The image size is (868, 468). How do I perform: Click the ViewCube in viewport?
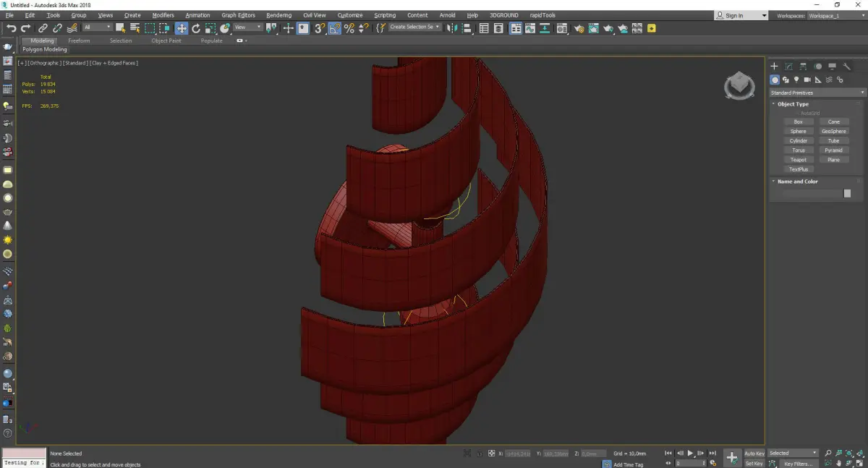click(739, 86)
